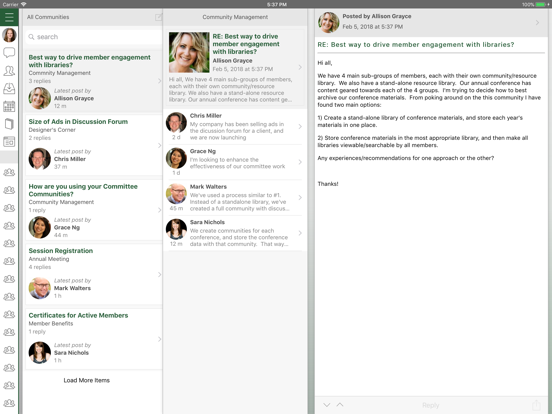Click '4 replies' under Session Registration
This screenshot has height=414, width=552.
40,267
